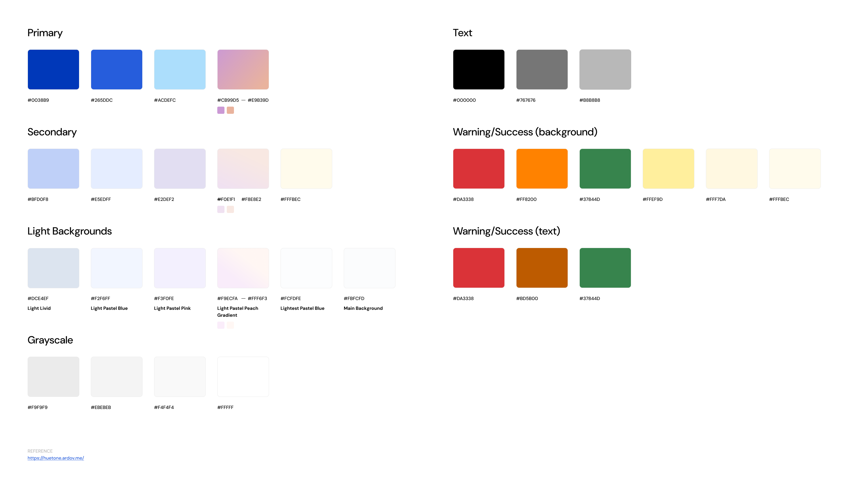Select the #B8B8B8 light gray swatch
This screenshot has width=868, height=488.
[605, 70]
